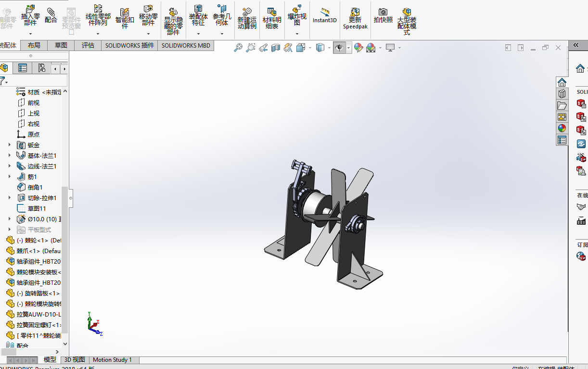Switch to Layout (布局) tab

click(x=34, y=45)
